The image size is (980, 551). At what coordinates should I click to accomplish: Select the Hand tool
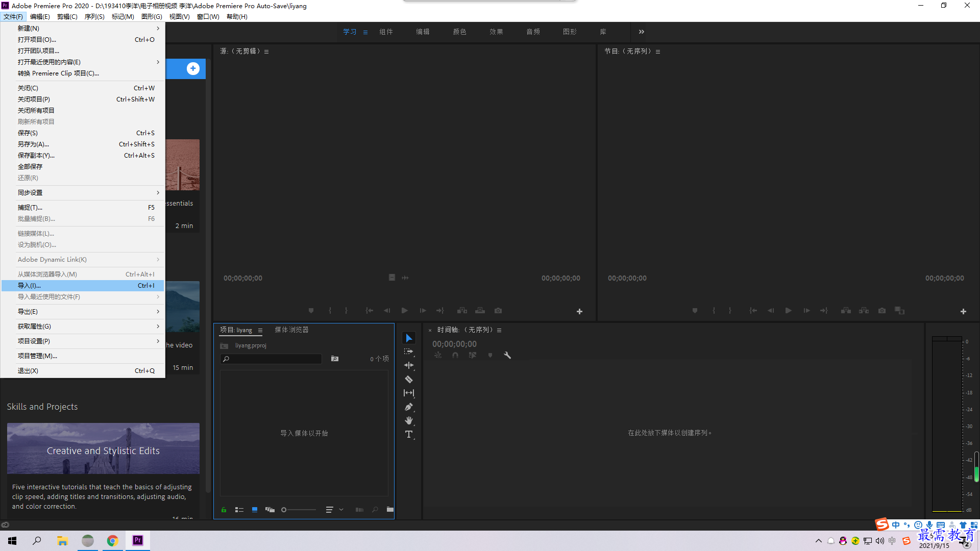(409, 420)
